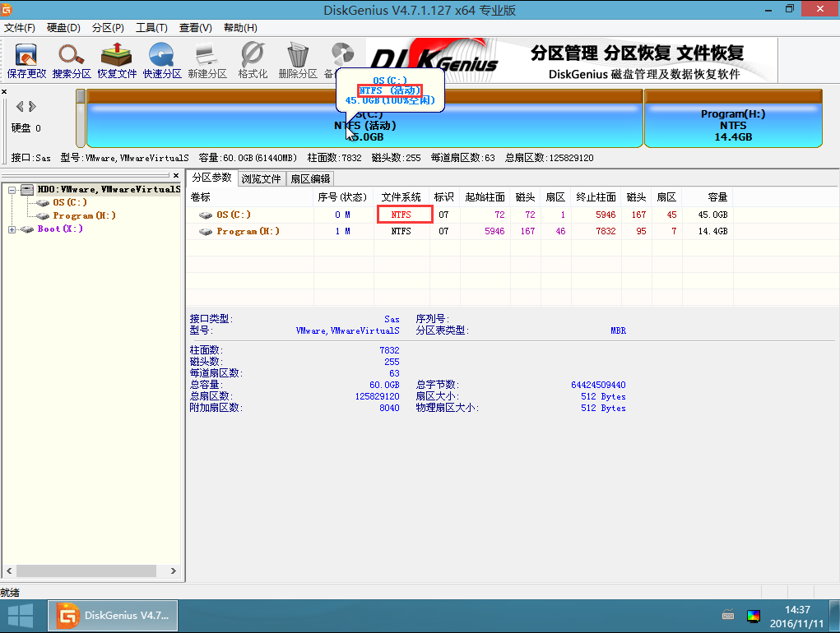Click the OS (C:) table row label
840x633 pixels.
click(x=233, y=215)
